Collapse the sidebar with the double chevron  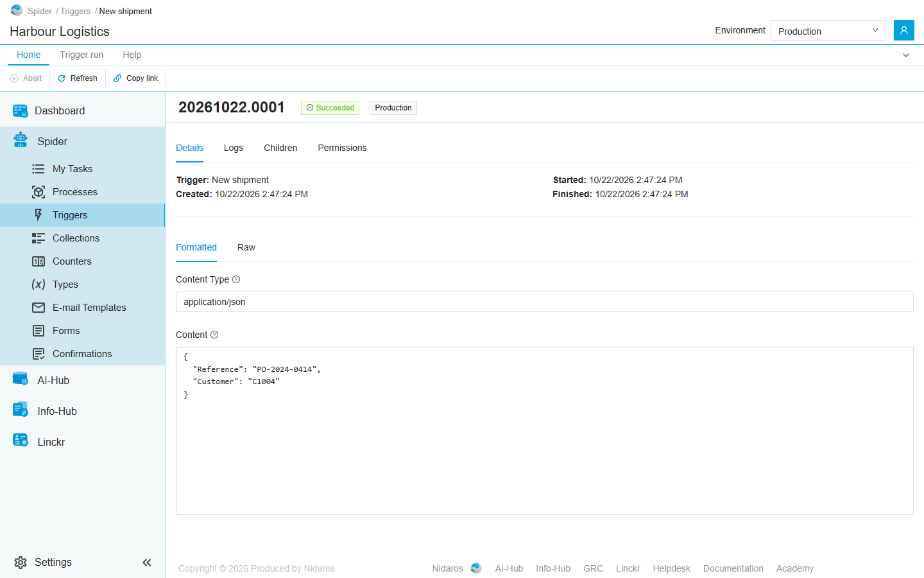click(147, 563)
